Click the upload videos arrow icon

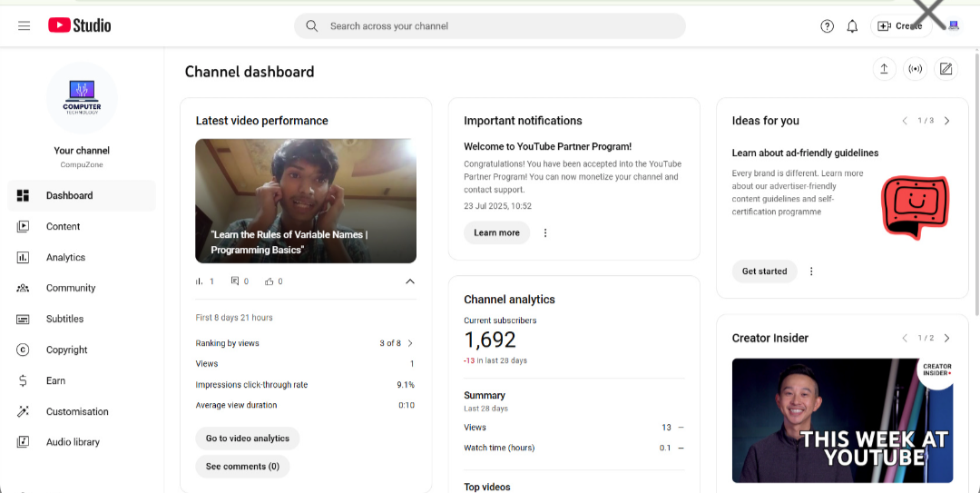(885, 69)
